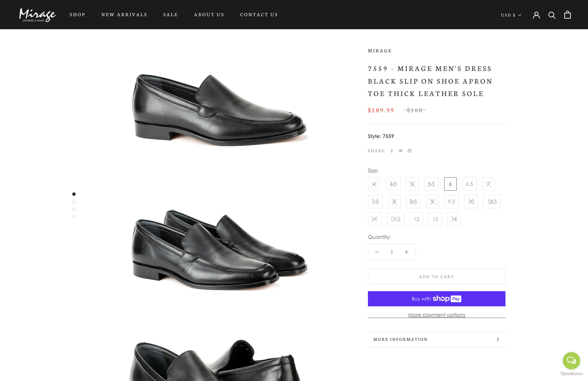Go to the NEW ARRIVALS menu item
This screenshot has height=381, width=588.
click(x=124, y=15)
